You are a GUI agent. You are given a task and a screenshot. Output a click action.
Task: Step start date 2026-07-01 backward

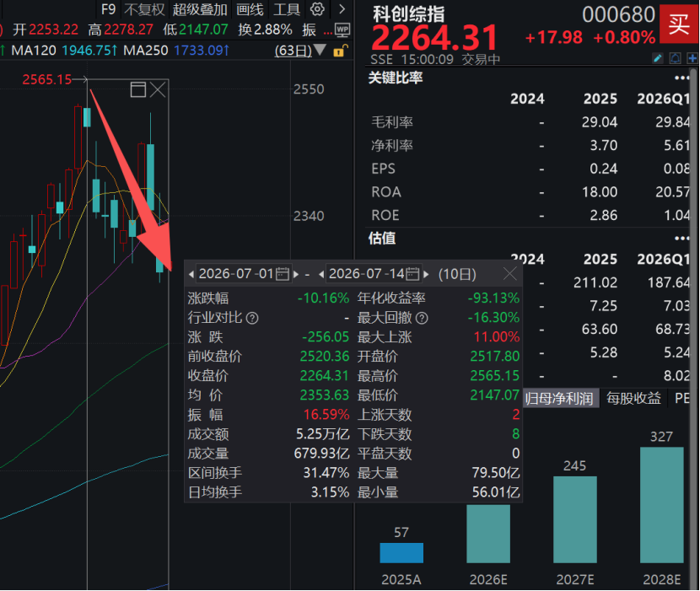191,274
